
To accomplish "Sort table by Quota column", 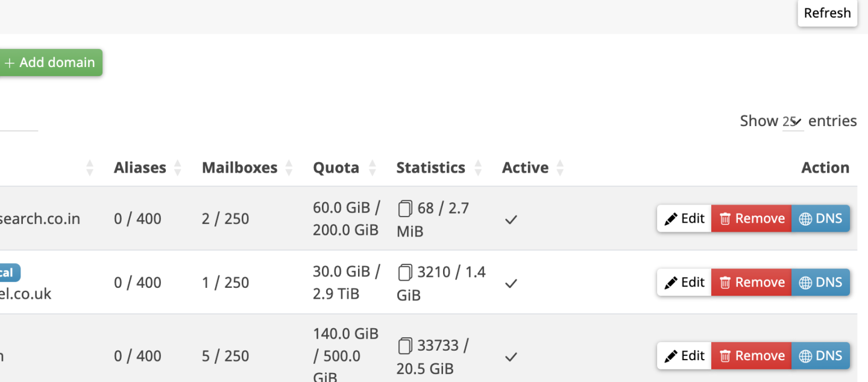I will [336, 168].
